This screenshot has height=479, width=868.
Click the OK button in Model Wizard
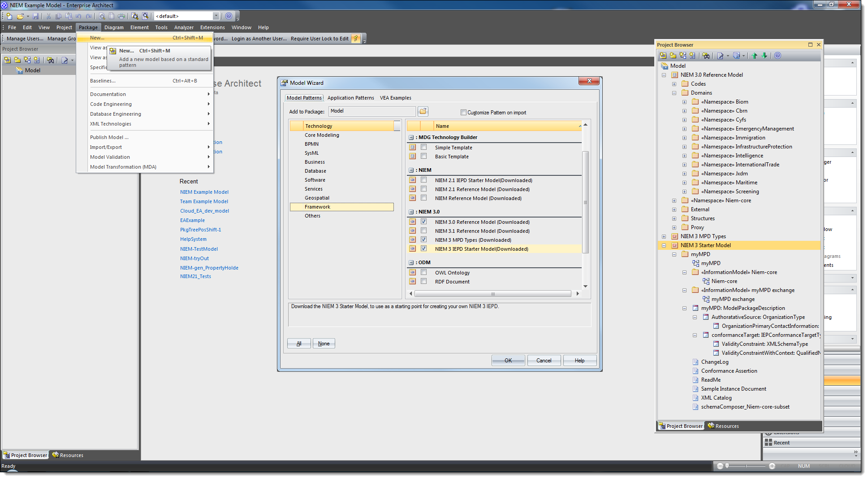tap(508, 361)
